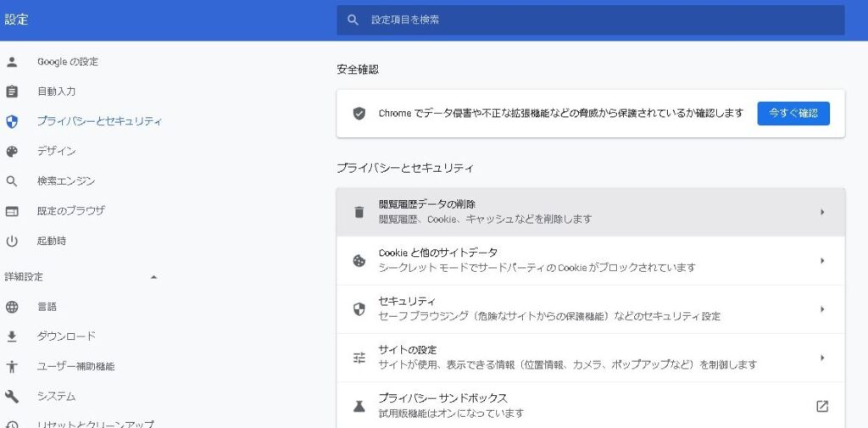The width and height of the screenshot is (868, 428).
Task: Select 既定のブラウザ from the sidebar
Action: click(71, 211)
